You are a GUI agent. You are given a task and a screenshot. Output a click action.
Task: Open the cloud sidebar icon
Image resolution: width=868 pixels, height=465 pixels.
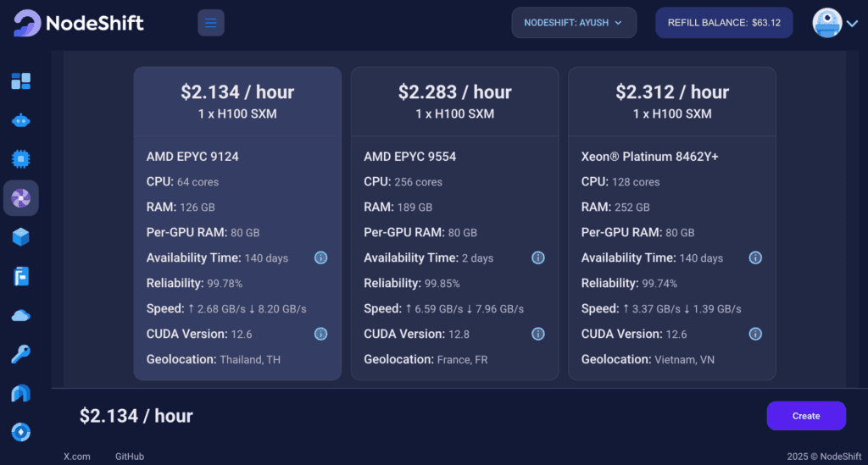click(x=21, y=316)
